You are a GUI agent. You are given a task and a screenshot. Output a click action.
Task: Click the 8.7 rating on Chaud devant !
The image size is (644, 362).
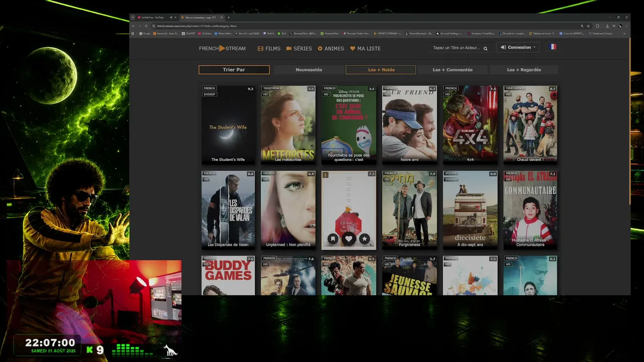(553, 89)
